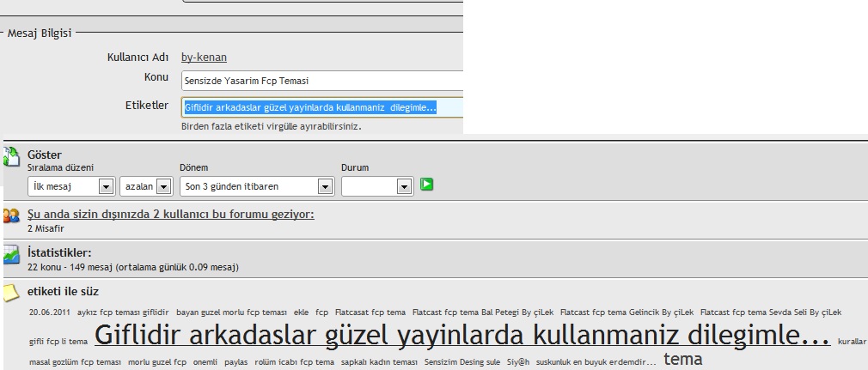Click the green go arrow button

point(426,185)
